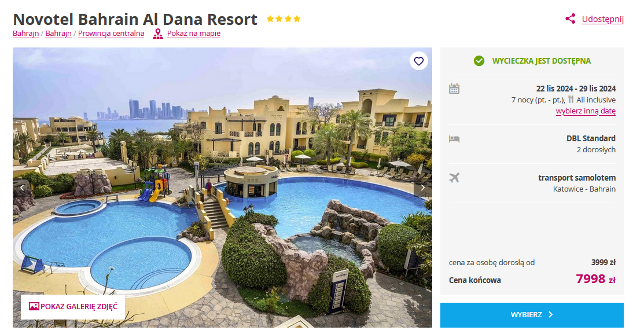The image size is (644, 334).
Task: Add hotel to favorites with heart icon
Action: tap(418, 61)
